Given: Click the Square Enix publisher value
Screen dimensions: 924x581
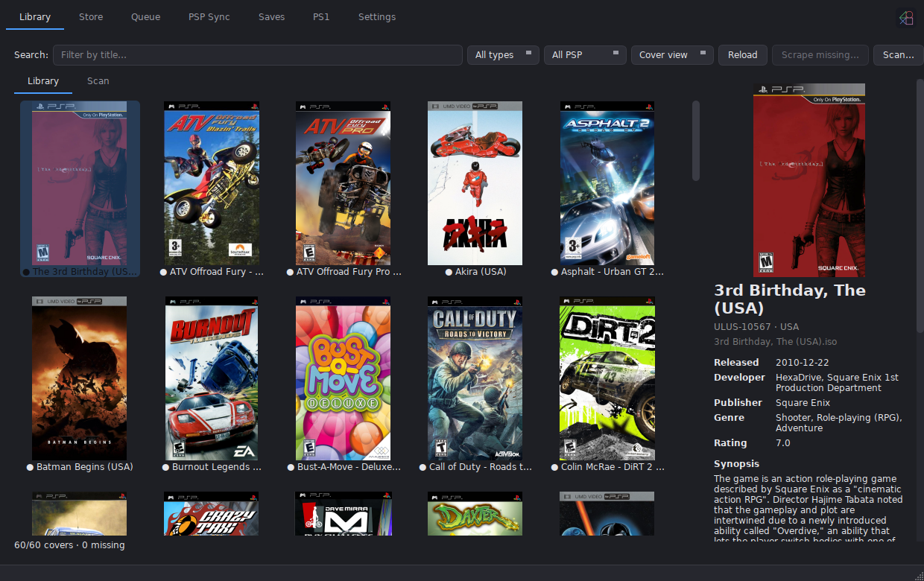Looking at the screenshot, I should click(x=803, y=403).
